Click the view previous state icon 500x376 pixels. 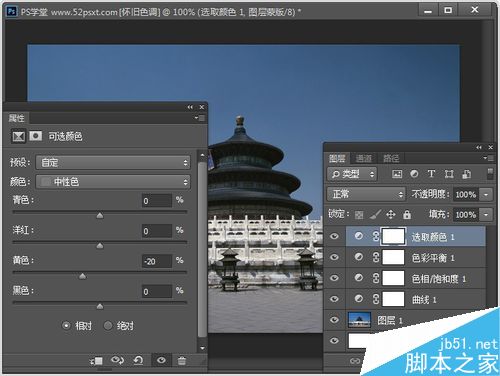click(x=117, y=360)
